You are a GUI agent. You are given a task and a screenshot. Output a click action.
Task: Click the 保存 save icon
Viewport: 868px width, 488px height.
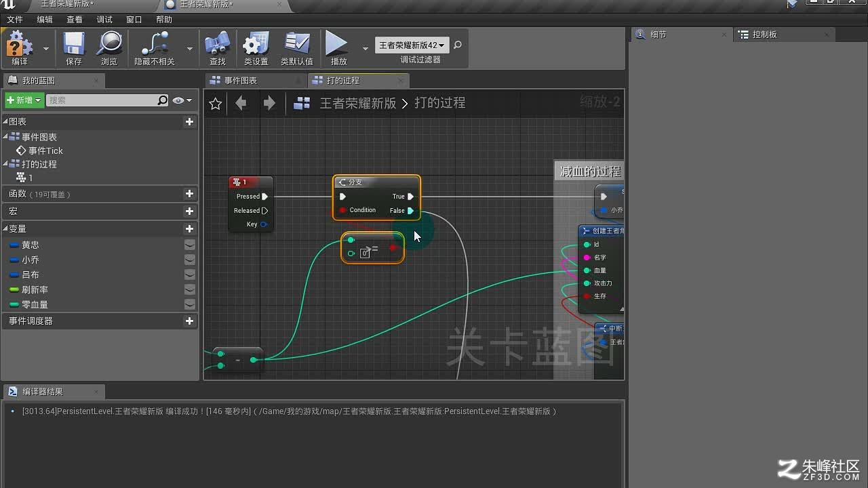point(74,44)
